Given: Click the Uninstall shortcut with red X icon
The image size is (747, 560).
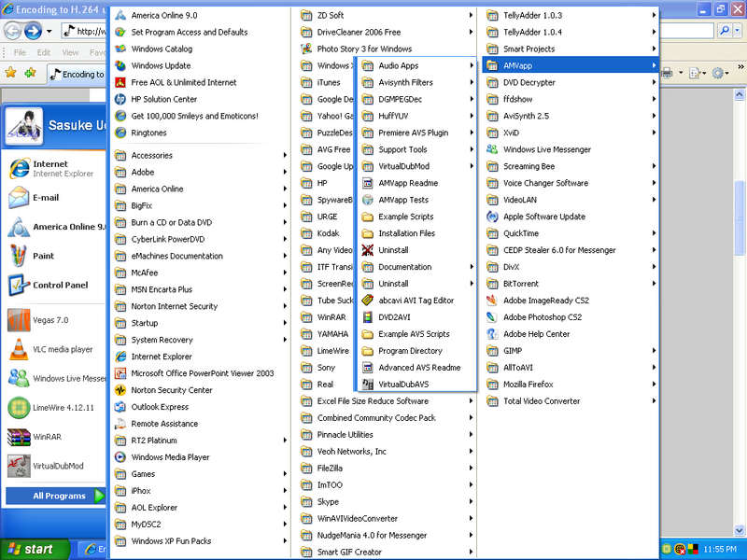Looking at the screenshot, I should pyautogui.click(x=367, y=250).
